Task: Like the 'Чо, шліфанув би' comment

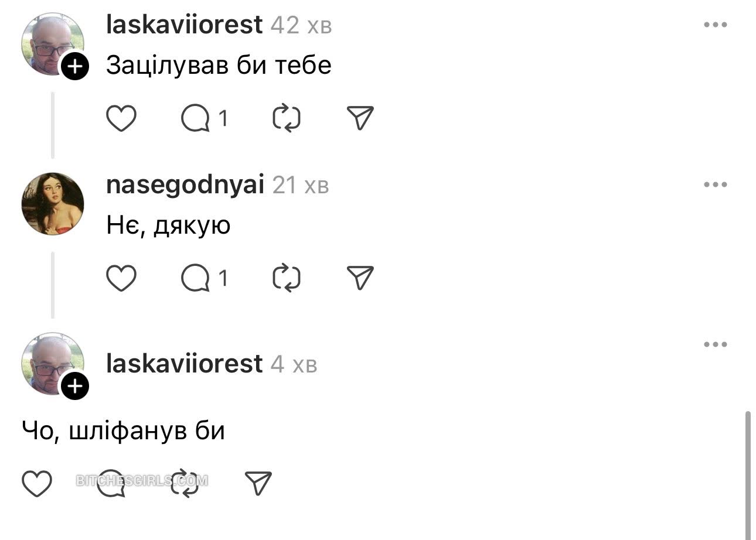Action: point(37,484)
